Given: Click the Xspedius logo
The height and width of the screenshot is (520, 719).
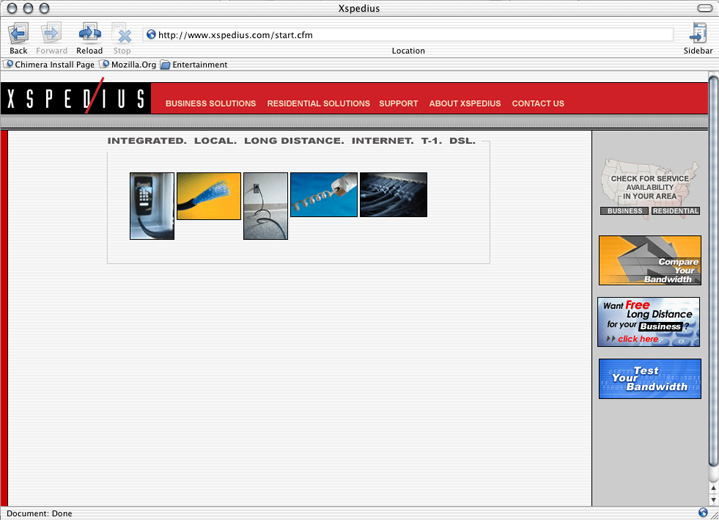Looking at the screenshot, I should pyautogui.click(x=75, y=99).
